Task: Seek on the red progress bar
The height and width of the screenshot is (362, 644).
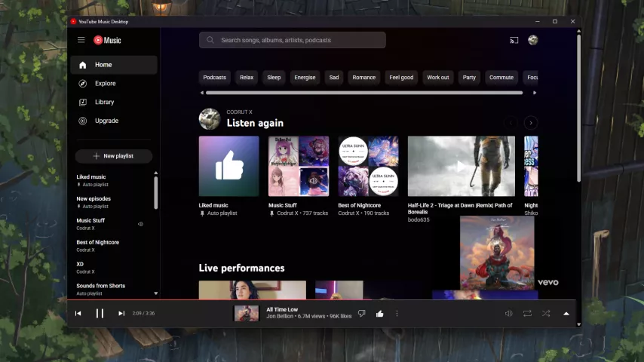Action: [321, 299]
